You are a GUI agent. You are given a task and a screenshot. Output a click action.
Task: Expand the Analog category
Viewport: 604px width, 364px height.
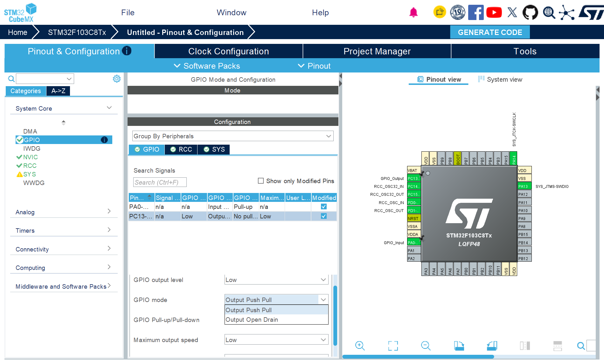[x=109, y=211]
